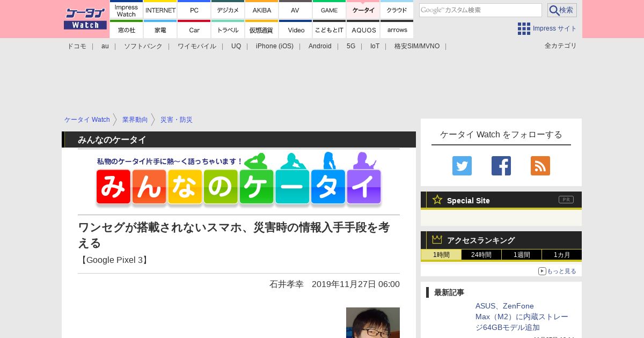
Task: Go to Android category link
Action: point(320,46)
